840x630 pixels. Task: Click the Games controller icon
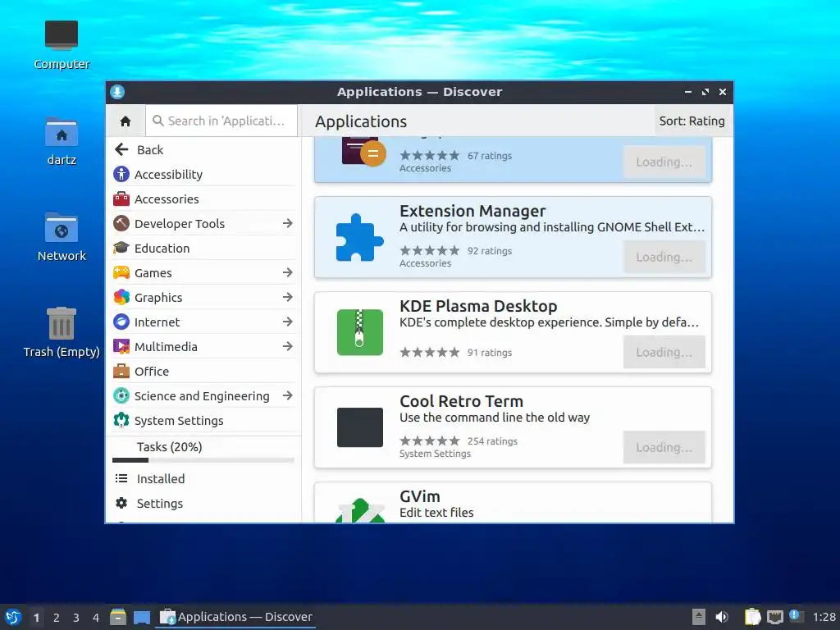[x=121, y=272]
